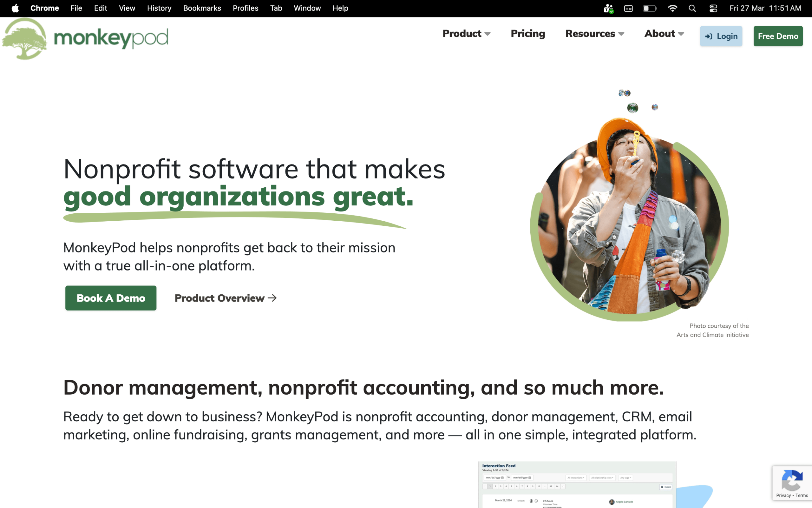Click the reCAPTCHA Privacy link
The width and height of the screenshot is (812, 508).
[x=783, y=495]
